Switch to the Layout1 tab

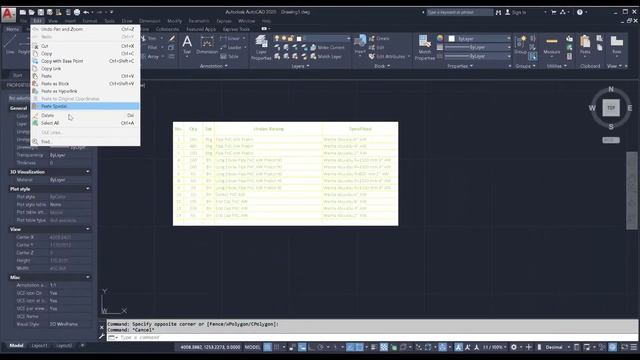click(40, 346)
